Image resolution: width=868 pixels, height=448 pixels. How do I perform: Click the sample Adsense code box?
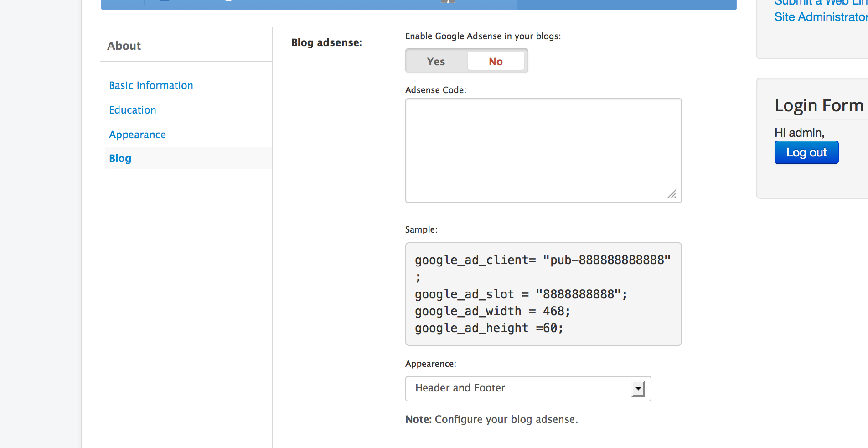pos(543,294)
